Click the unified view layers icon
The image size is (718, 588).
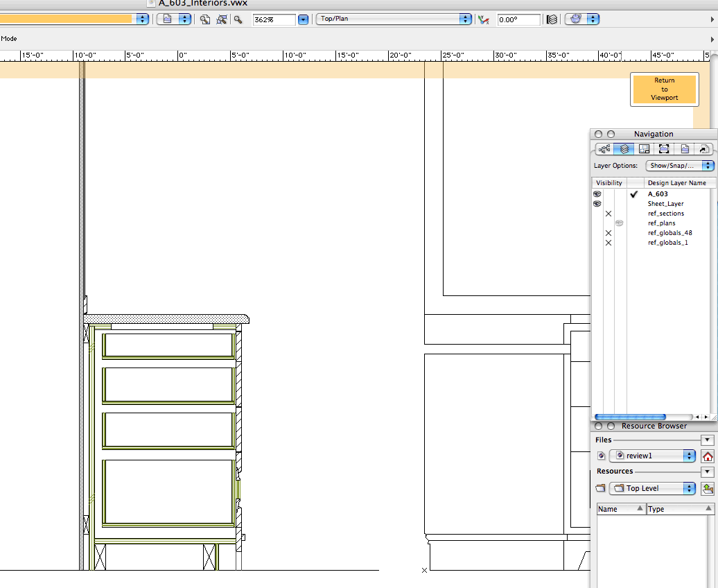click(x=552, y=19)
